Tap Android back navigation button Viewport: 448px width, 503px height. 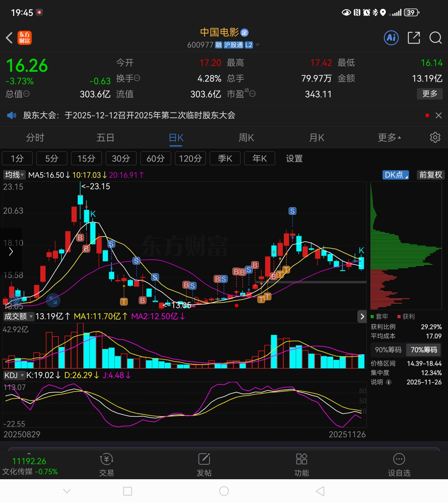(320, 491)
